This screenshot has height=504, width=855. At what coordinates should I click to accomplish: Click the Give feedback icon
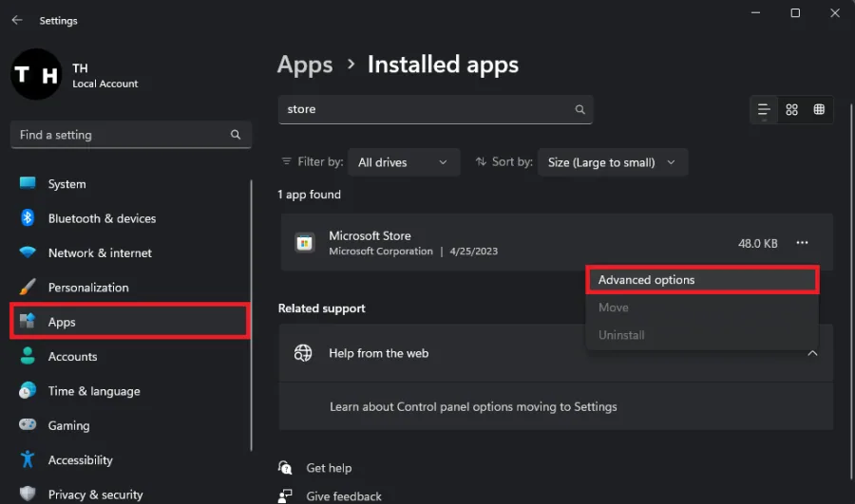(285, 495)
